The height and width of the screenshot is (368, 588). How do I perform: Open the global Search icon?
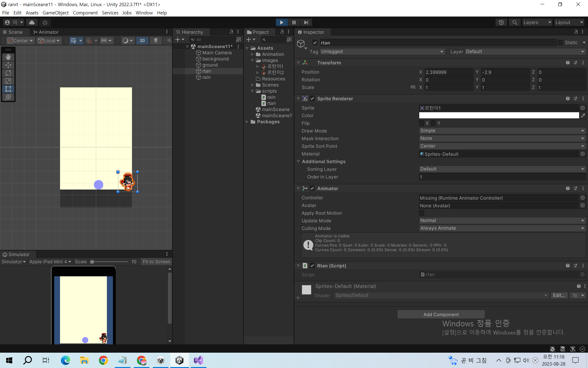click(x=514, y=22)
